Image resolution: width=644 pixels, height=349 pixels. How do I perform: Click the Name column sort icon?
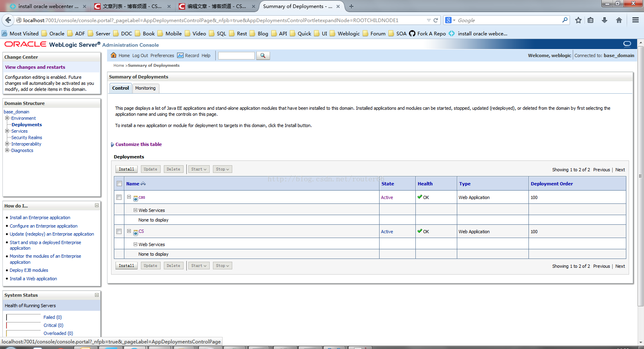click(143, 184)
